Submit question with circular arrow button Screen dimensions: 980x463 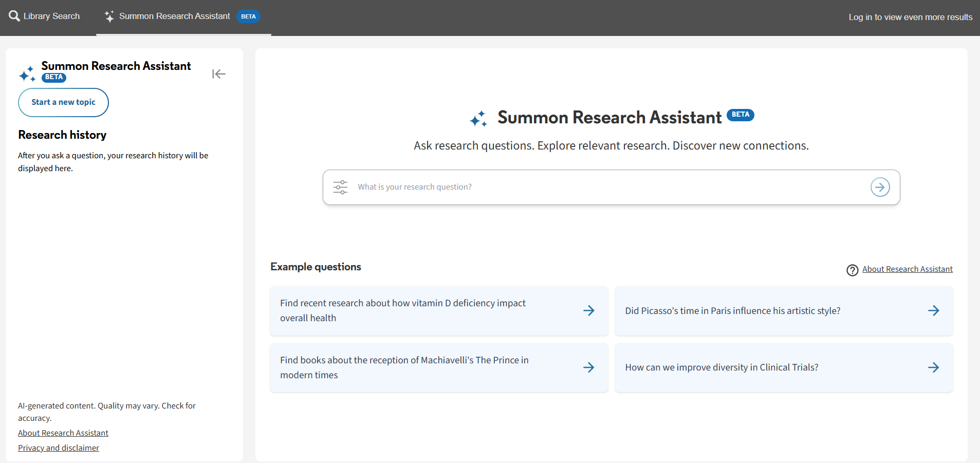click(880, 187)
